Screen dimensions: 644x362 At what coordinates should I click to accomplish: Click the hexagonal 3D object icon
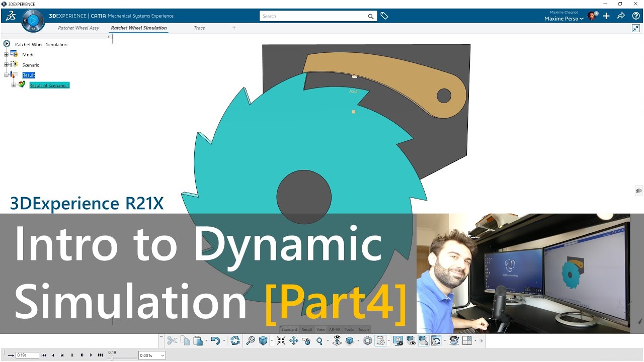[367, 341]
